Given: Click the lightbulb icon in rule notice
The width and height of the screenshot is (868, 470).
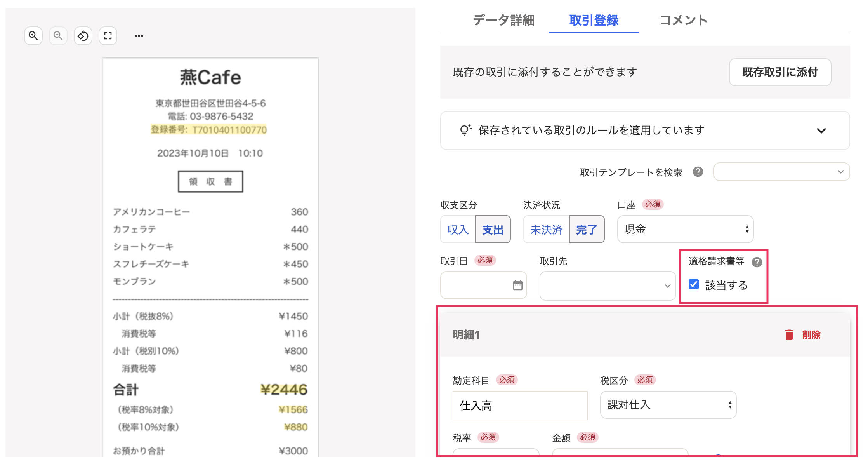Looking at the screenshot, I should 465,130.
